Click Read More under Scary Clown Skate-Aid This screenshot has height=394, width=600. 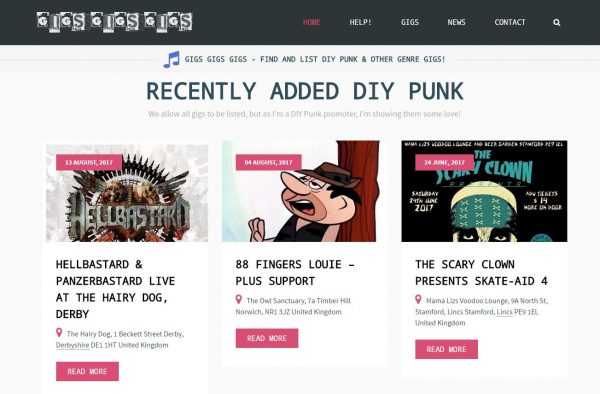(446, 349)
